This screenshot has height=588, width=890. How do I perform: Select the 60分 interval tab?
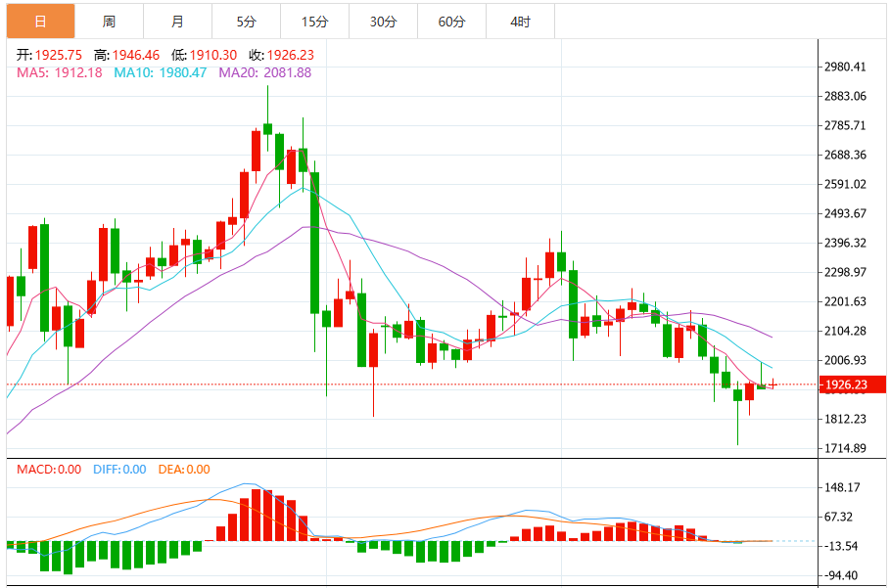(x=451, y=22)
